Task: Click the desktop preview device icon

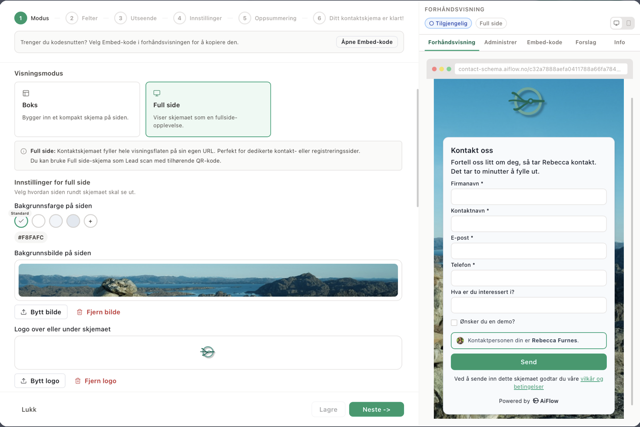Action: [x=616, y=23]
